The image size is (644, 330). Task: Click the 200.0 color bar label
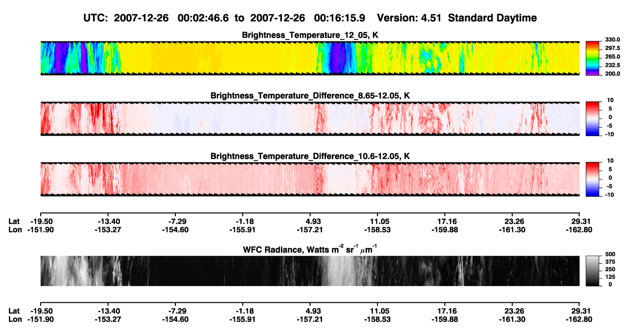point(612,74)
